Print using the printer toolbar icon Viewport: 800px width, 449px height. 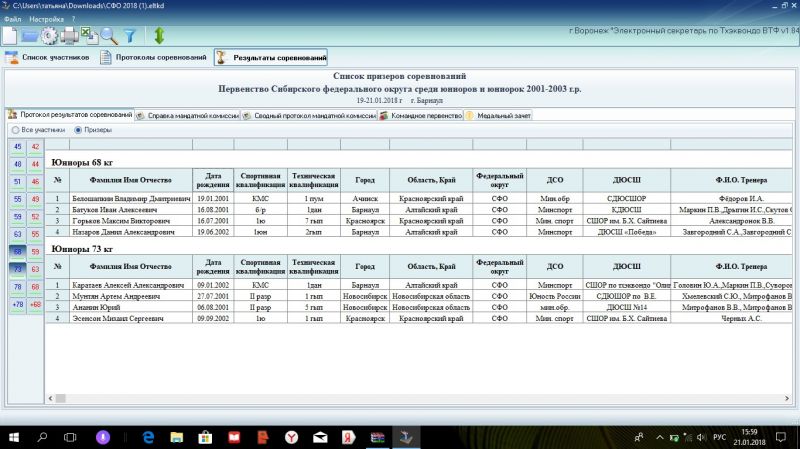point(69,36)
